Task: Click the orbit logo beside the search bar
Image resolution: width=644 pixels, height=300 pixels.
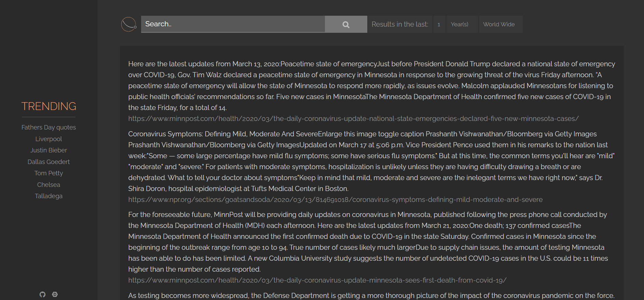Action: (x=129, y=24)
